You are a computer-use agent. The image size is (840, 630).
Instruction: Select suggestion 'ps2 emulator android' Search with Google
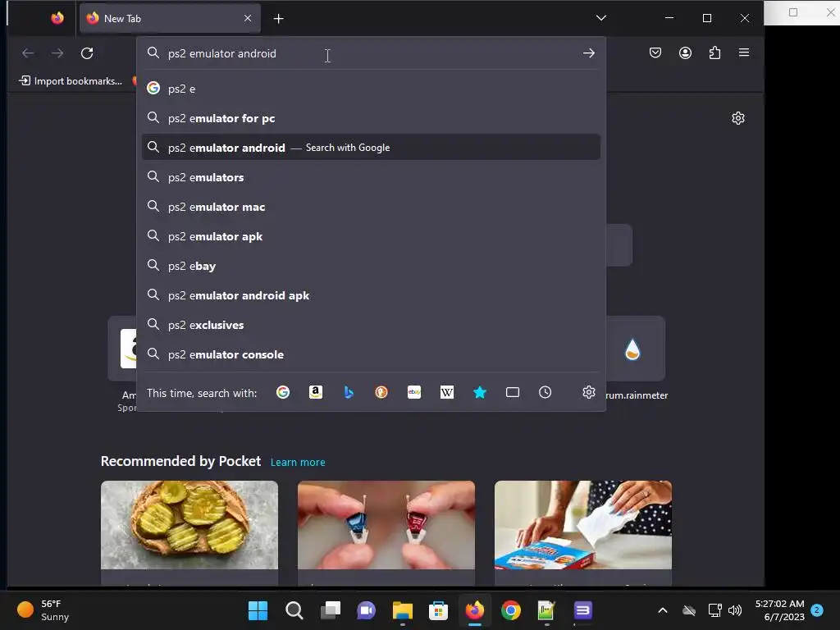371,148
